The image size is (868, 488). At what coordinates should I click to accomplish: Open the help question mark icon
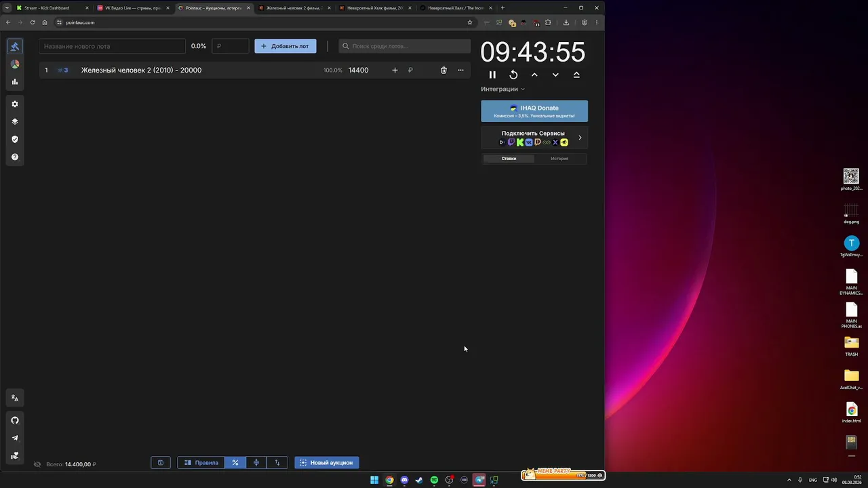(15, 157)
